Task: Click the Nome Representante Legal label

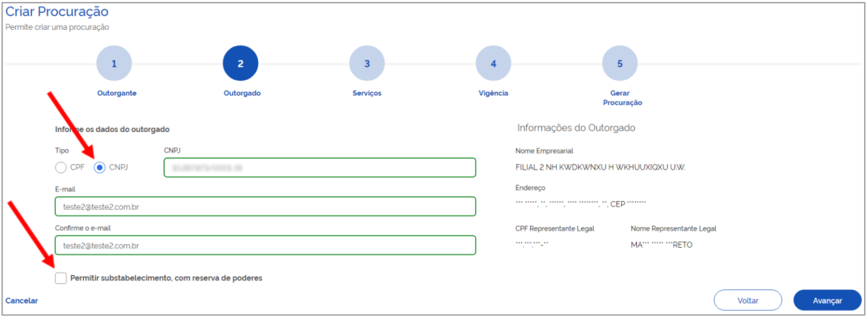Action: tap(673, 229)
